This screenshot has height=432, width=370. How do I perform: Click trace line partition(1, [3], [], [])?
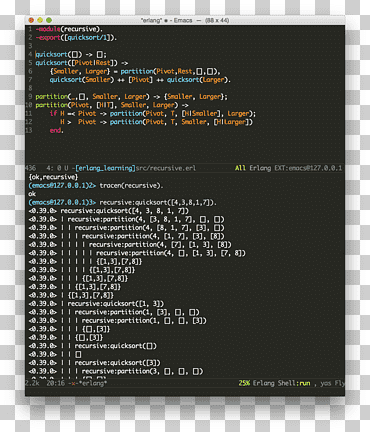(x=137, y=312)
